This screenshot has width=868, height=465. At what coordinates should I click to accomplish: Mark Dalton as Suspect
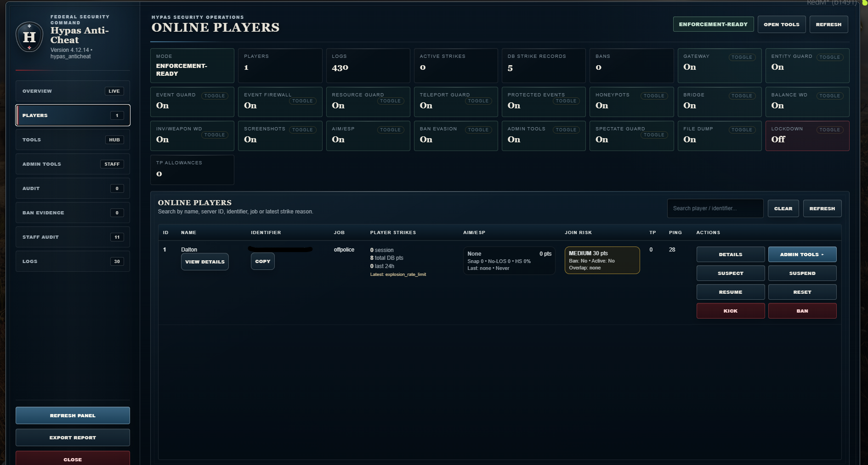point(731,273)
